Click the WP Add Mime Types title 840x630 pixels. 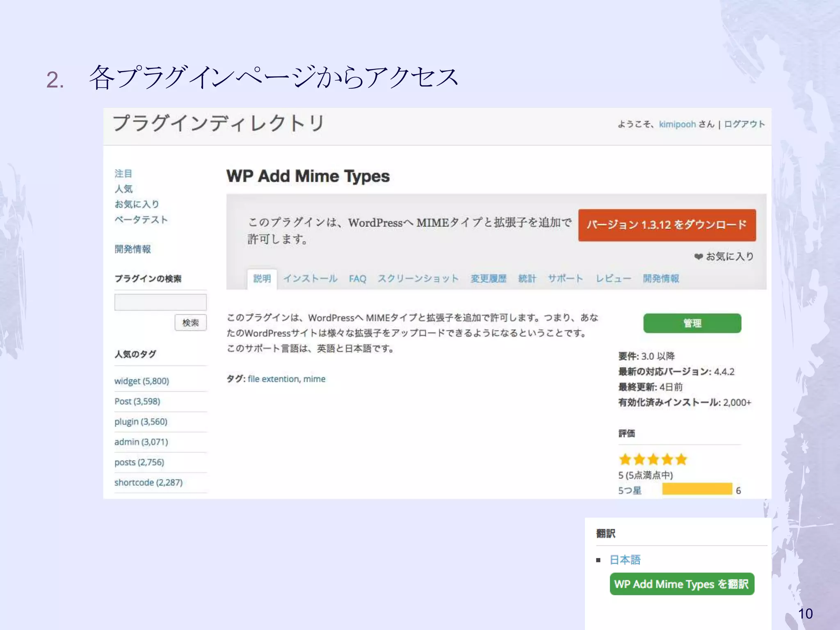[308, 176]
